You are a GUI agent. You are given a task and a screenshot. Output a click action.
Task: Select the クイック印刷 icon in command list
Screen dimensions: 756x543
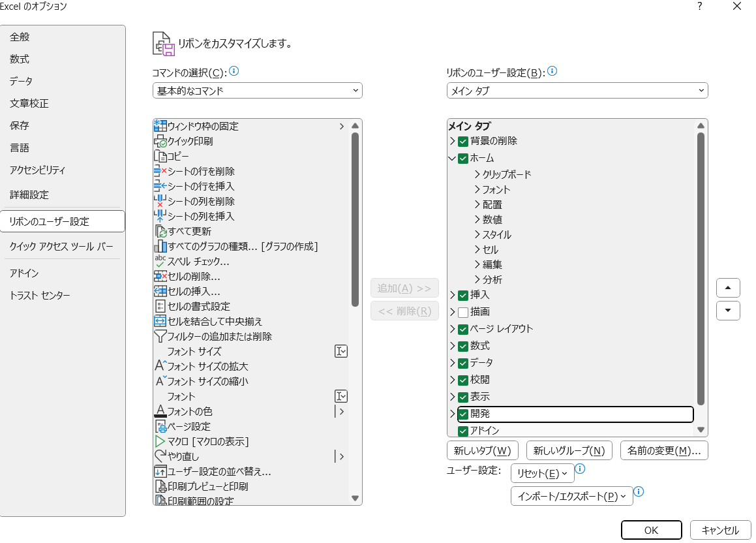(x=160, y=141)
